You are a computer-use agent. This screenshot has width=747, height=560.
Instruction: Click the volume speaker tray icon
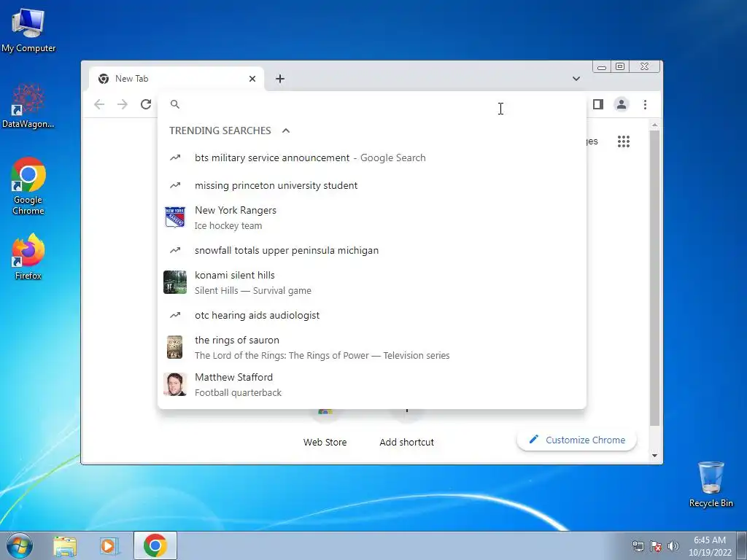(x=673, y=546)
